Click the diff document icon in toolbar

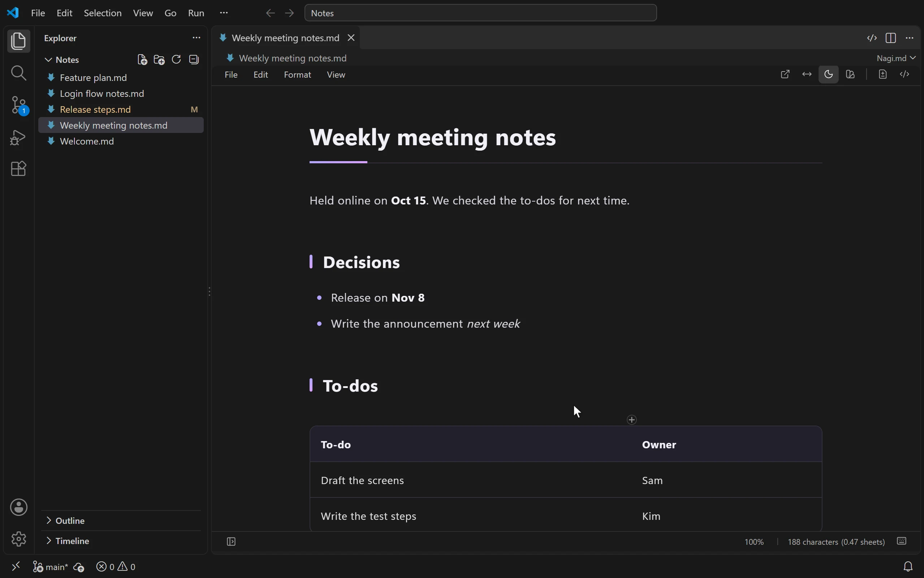pos(882,74)
